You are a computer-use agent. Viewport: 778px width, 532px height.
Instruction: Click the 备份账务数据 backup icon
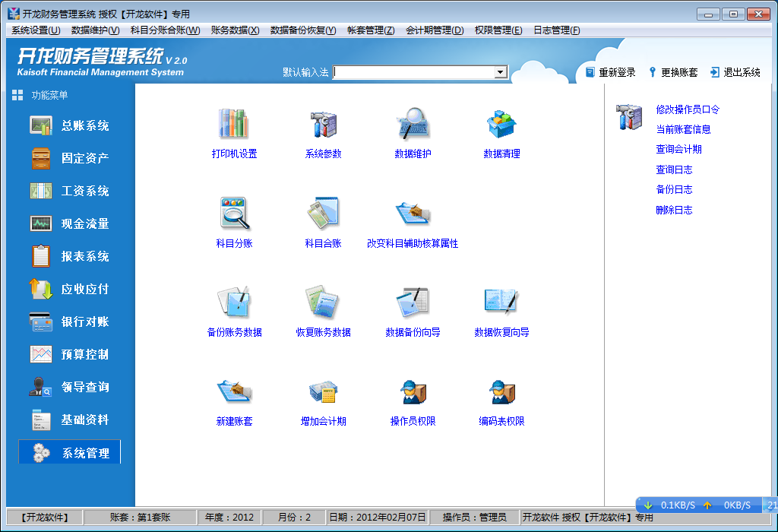point(234,302)
